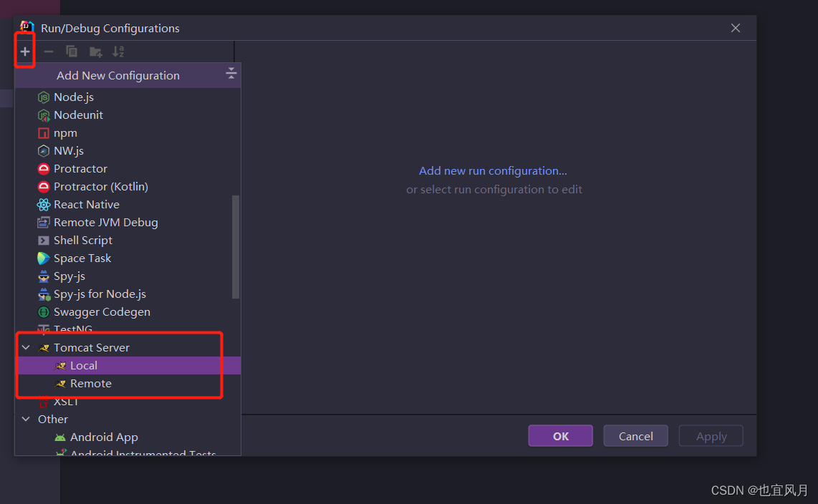This screenshot has height=504, width=818.
Task: Click the Move into new folder icon
Action: pyautogui.click(x=95, y=52)
